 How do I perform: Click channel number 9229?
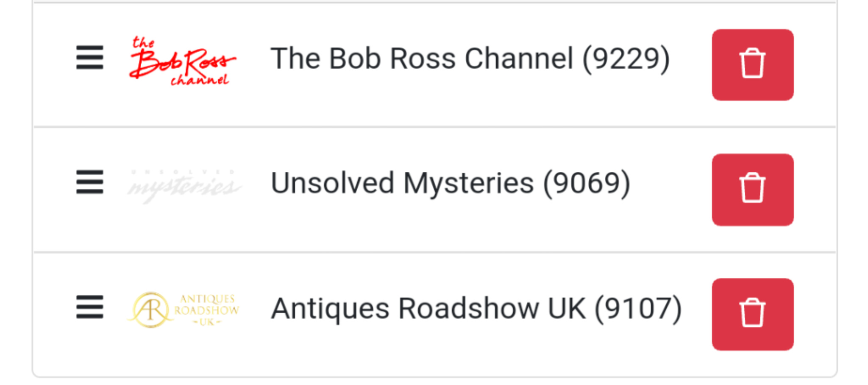pos(626,59)
